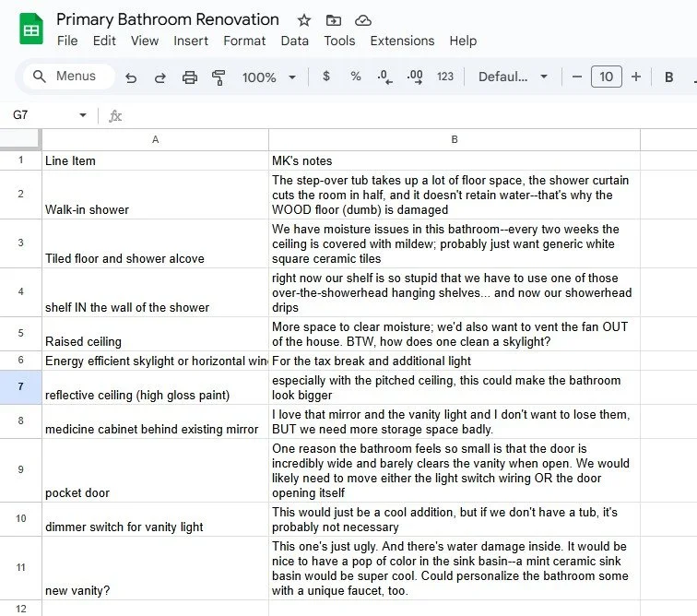Select row 2 header
Image resolution: width=697 pixels, height=616 pixels.
20,195
